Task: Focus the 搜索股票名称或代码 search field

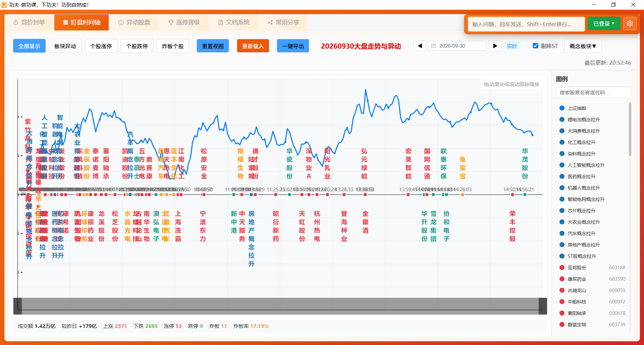Action: pyautogui.click(x=593, y=92)
